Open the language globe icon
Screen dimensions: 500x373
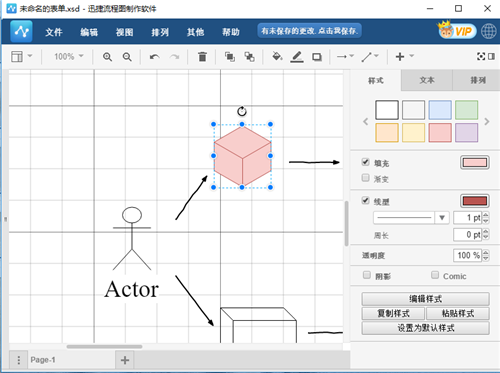[x=489, y=32]
